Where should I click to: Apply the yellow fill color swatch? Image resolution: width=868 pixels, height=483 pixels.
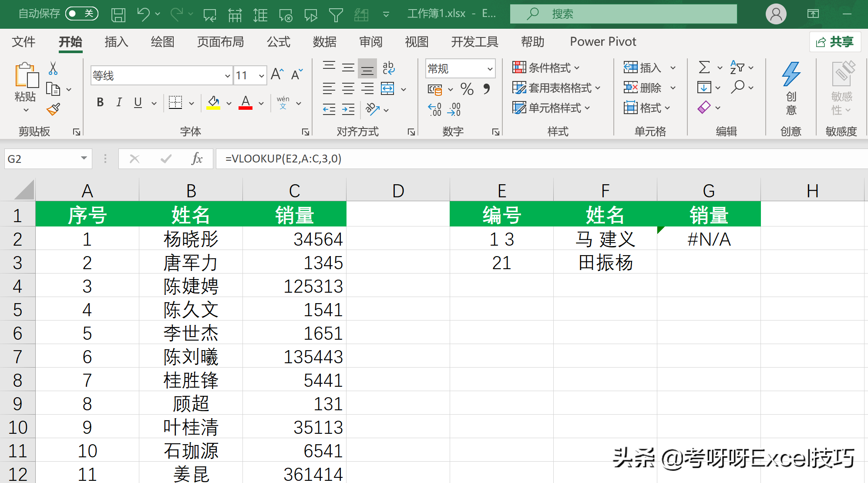pos(213,103)
